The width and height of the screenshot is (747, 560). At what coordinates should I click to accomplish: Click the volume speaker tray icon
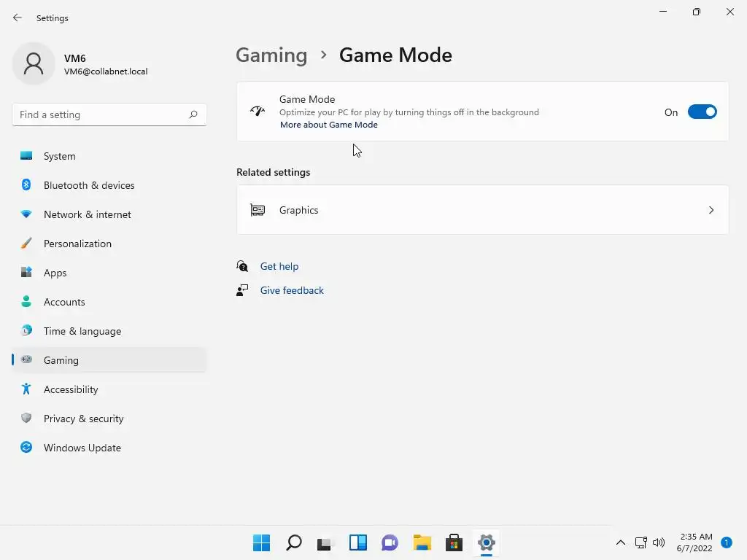[x=659, y=542]
